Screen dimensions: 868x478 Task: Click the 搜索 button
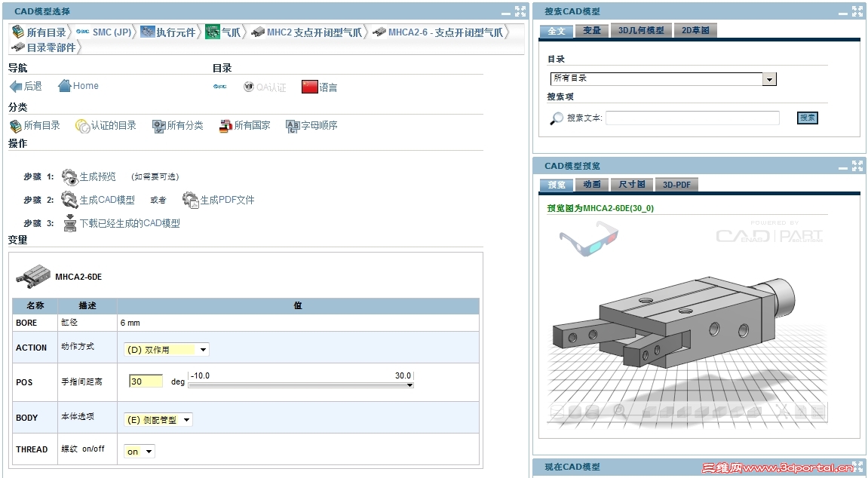tap(807, 118)
